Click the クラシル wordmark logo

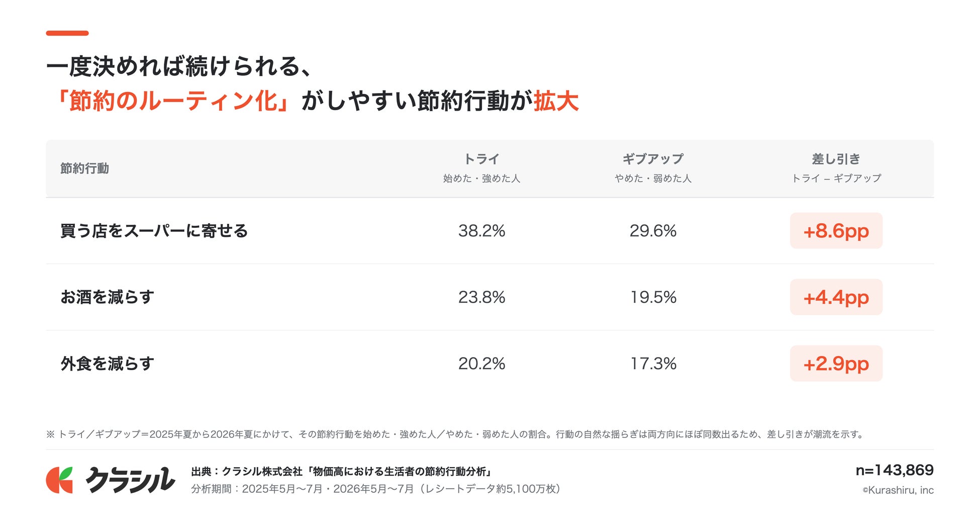click(x=130, y=480)
